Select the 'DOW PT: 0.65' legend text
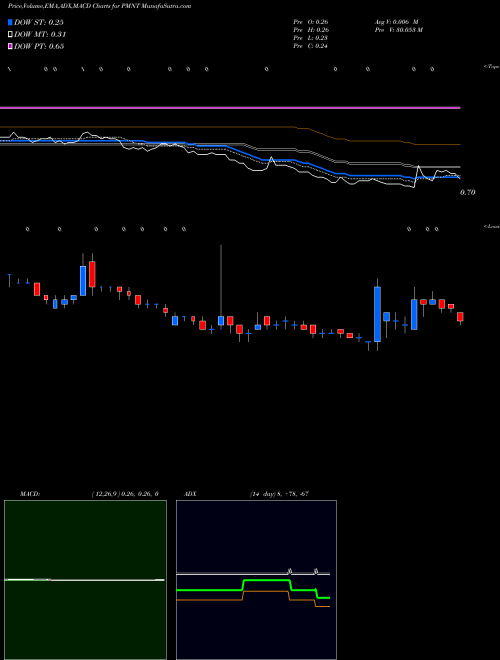The width and height of the screenshot is (500, 660). click(x=39, y=46)
